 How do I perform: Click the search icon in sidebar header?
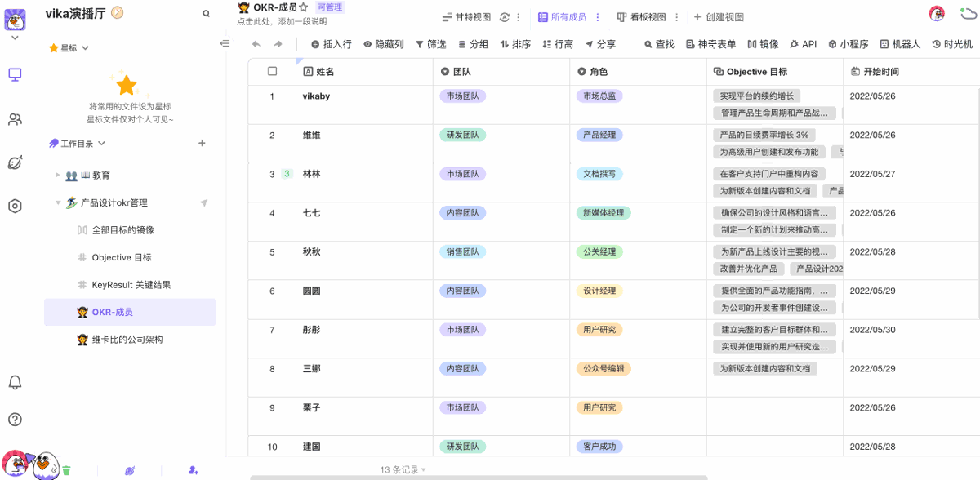[x=206, y=14]
